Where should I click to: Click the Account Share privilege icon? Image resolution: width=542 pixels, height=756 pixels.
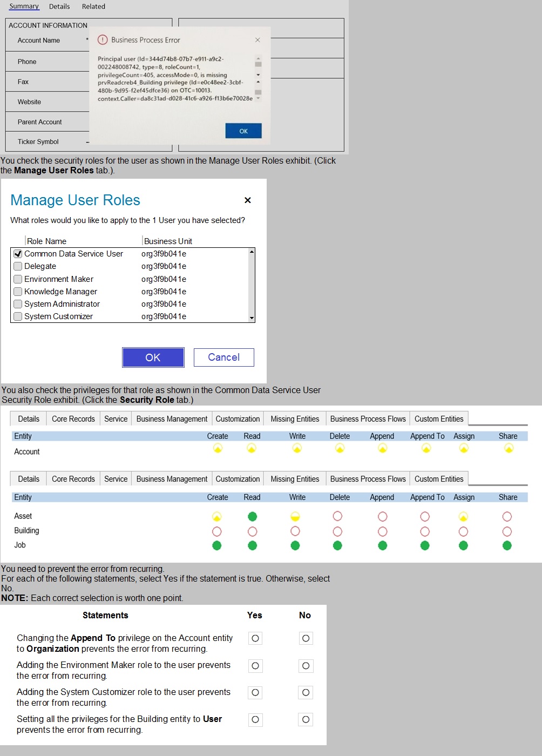tap(509, 448)
